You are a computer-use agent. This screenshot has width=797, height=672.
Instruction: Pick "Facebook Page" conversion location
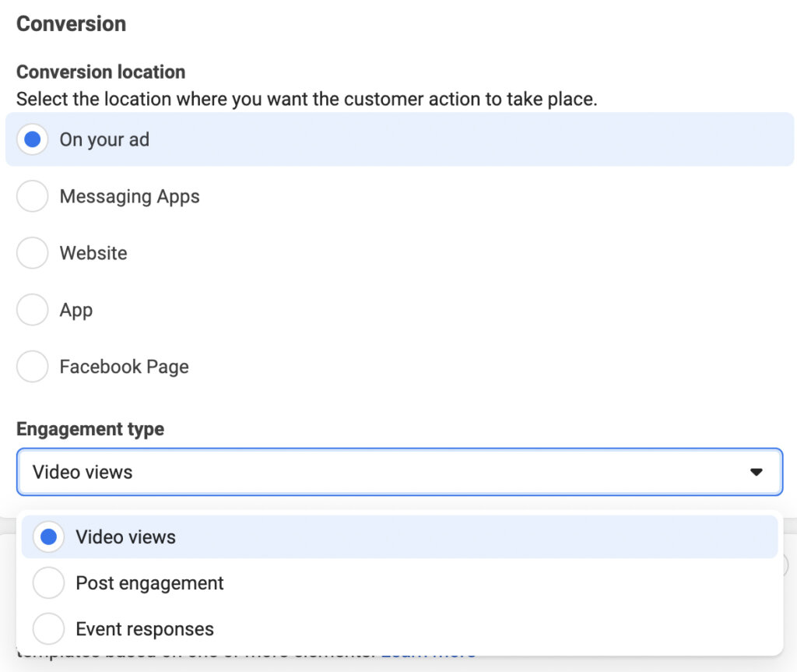pyautogui.click(x=125, y=367)
